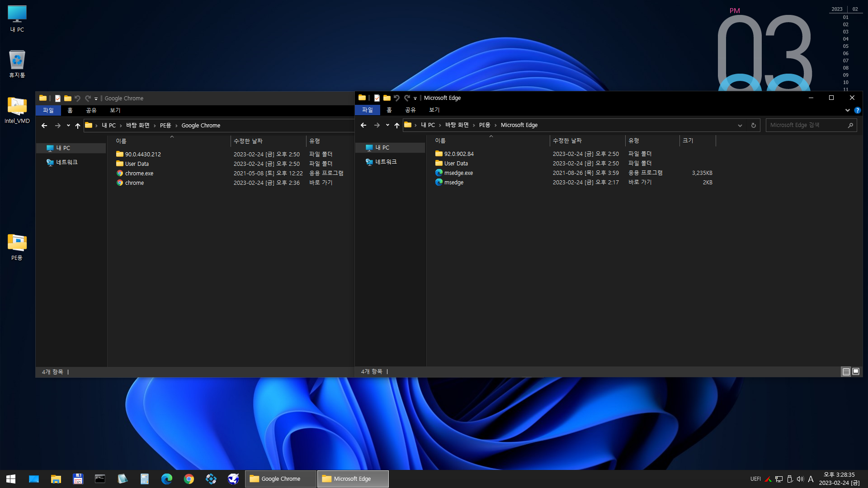Open the notepad taskbar icon
The width and height of the screenshot is (868, 488).
tap(122, 479)
